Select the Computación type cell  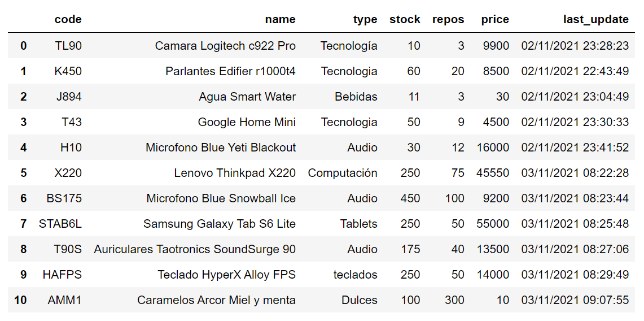(343, 173)
